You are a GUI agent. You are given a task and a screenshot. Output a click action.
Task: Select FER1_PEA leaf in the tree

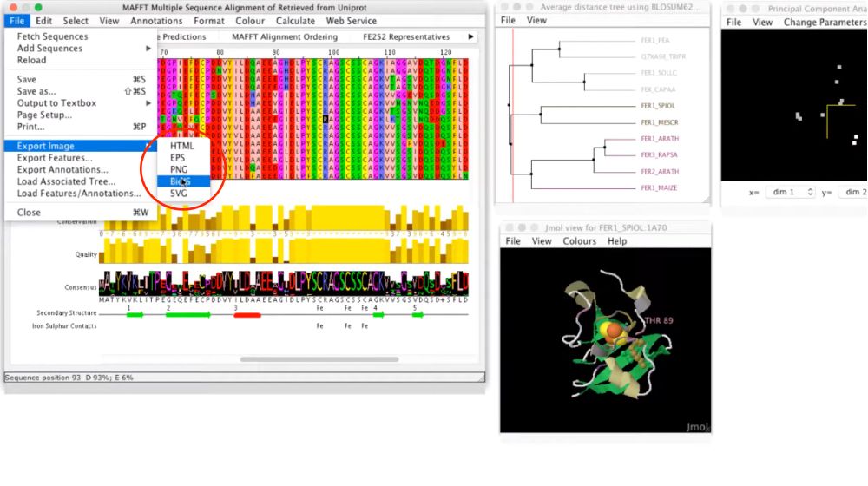[x=654, y=41]
